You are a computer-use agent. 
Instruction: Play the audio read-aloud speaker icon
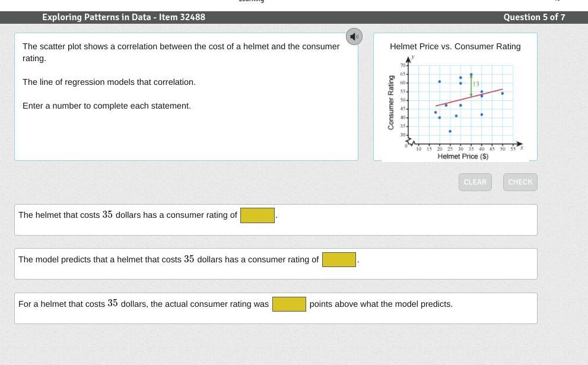[x=354, y=36]
